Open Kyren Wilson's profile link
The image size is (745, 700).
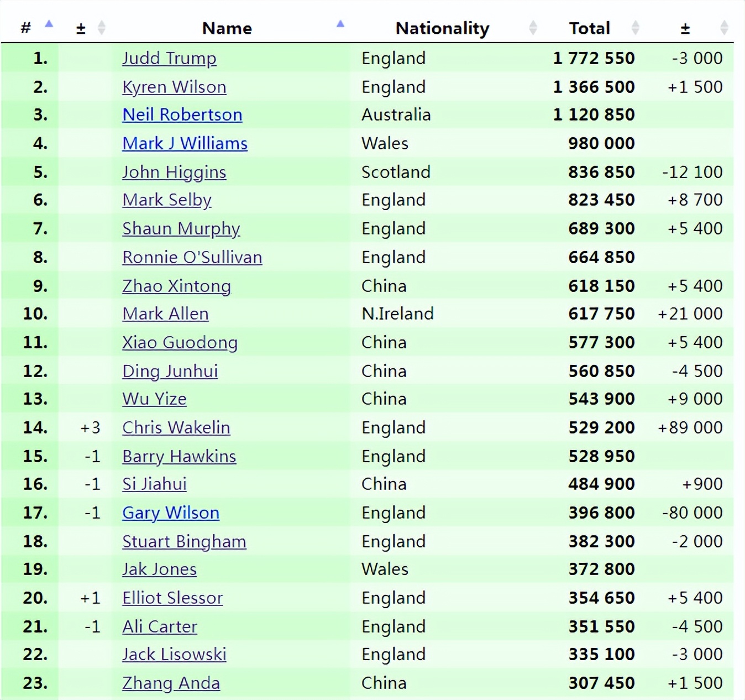pyautogui.click(x=174, y=87)
